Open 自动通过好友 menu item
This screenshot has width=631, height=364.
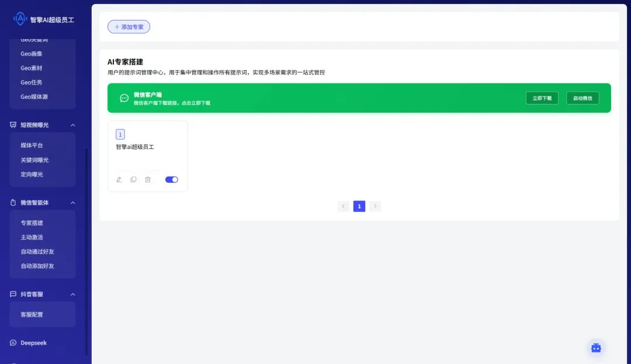[x=37, y=252]
